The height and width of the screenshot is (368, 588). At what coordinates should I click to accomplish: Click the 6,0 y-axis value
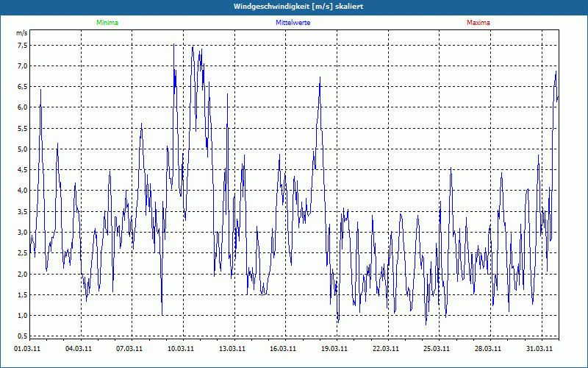pos(23,107)
